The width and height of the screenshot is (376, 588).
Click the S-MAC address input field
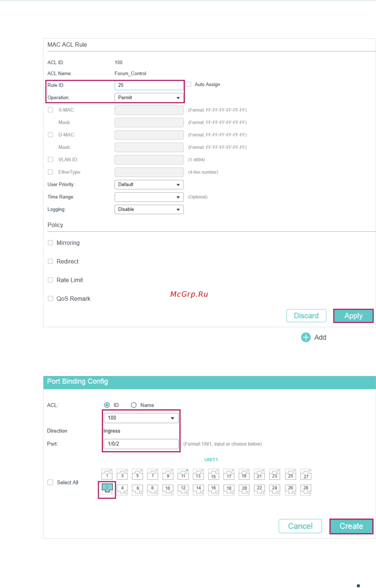click(149, 110)
